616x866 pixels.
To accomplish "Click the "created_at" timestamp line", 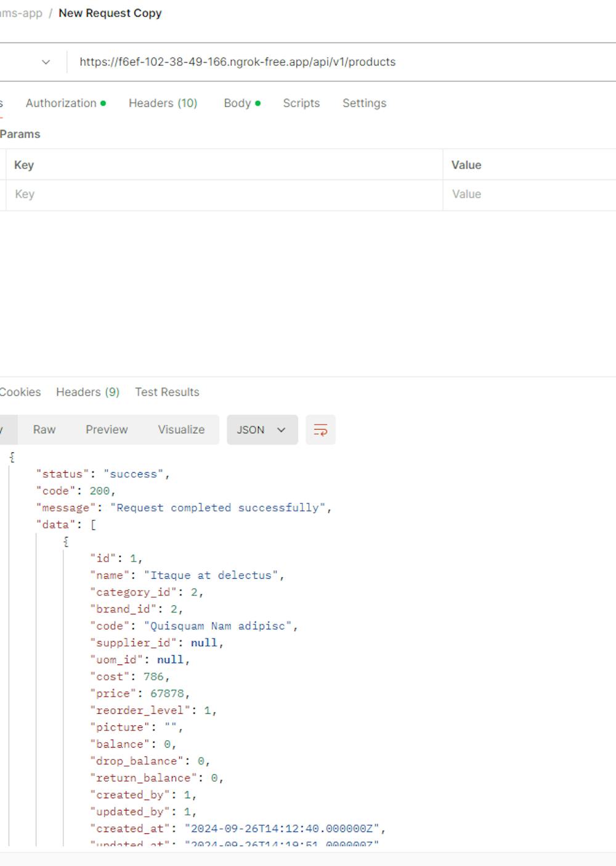I will pyautogui.click(x=238, y=828).
